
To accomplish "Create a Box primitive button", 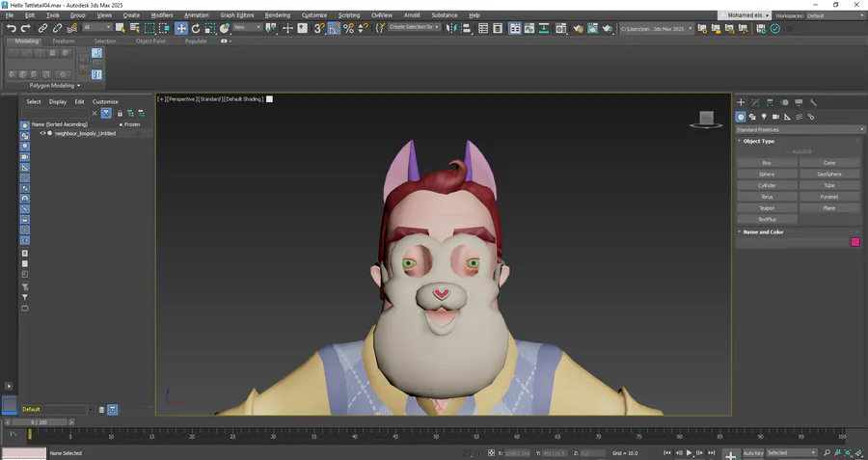I will click(767, 163).
